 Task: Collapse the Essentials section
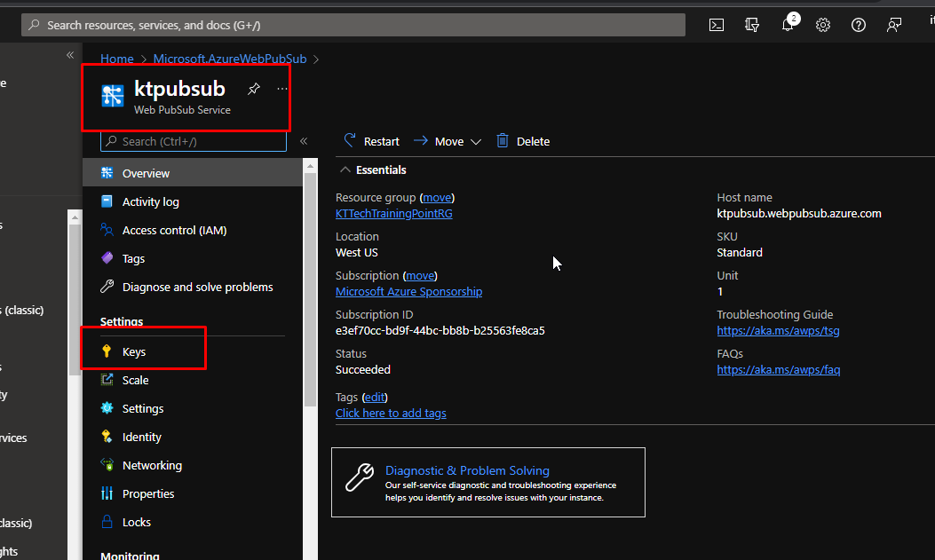[x=345, y=170]
